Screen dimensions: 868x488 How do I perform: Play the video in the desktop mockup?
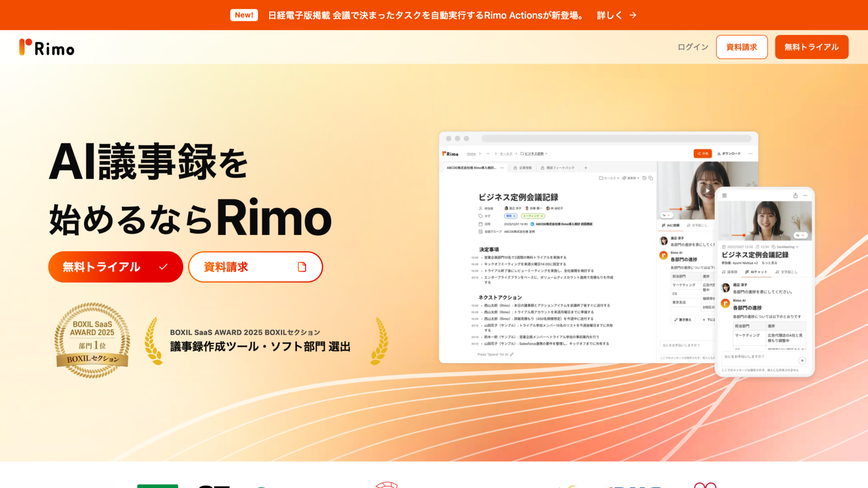[x=708, y=190]
